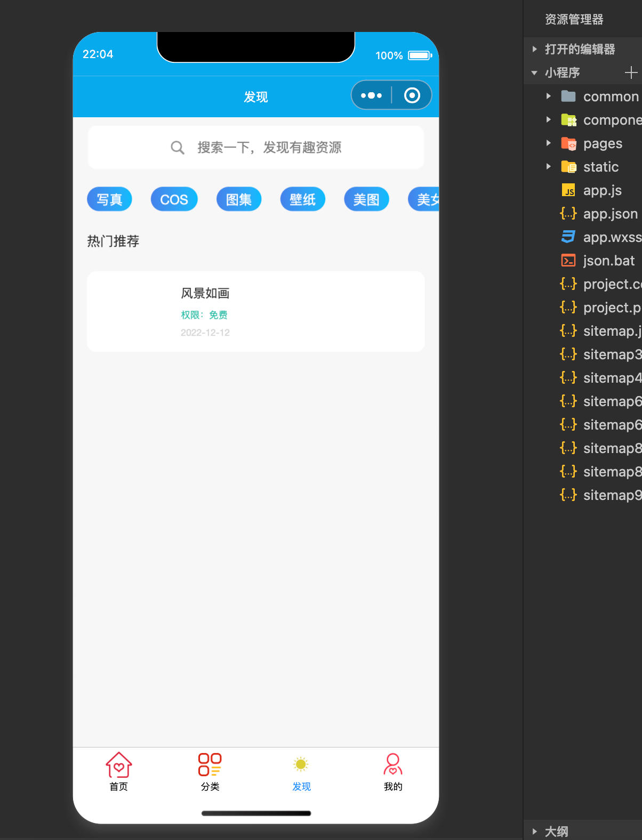Expand the 大纲 outline section
Viewport: 642px width, 840px height.
(x=535, y=831)
